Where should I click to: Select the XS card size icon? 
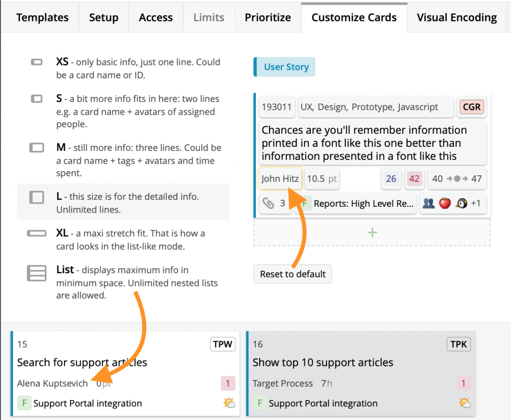36,62
